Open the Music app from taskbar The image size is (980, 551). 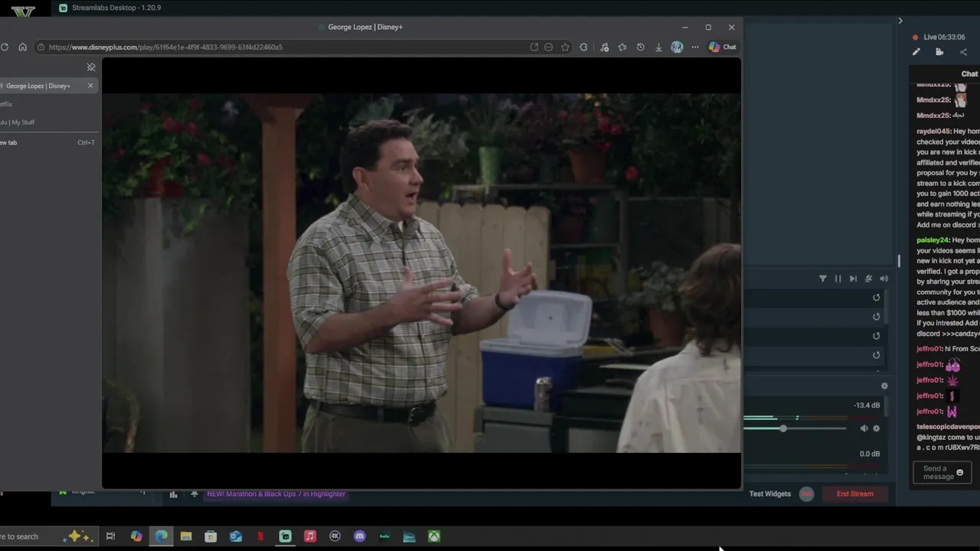coord(310,536)
